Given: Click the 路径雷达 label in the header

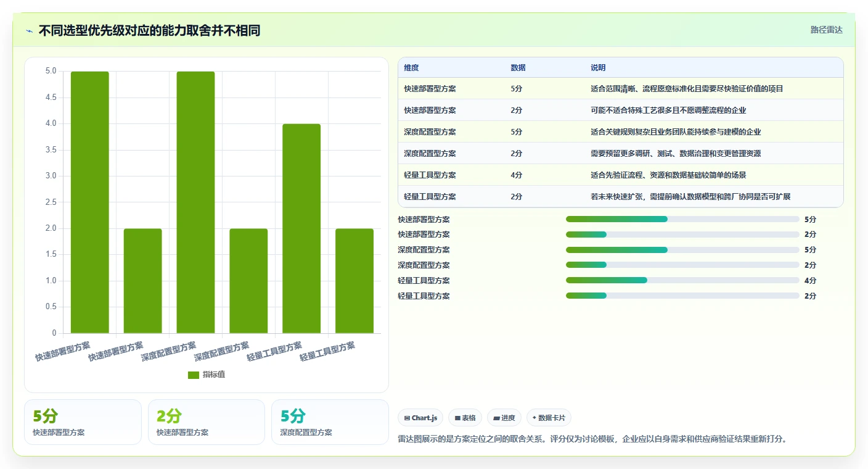Looking at the screenshot, I should tap(826, 30).
